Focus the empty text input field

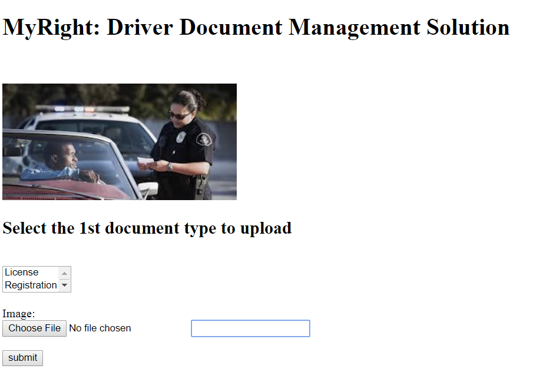click(250, 328)
